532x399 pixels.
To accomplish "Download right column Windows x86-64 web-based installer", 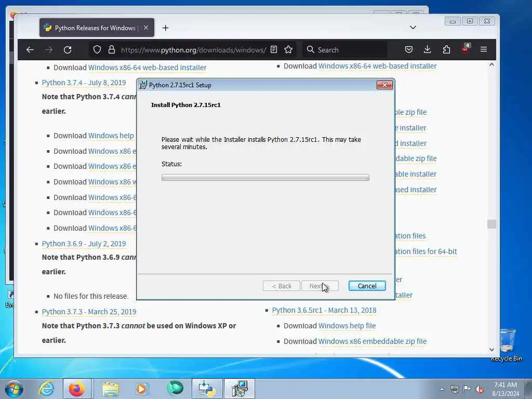I will click(x=377, y=66).
